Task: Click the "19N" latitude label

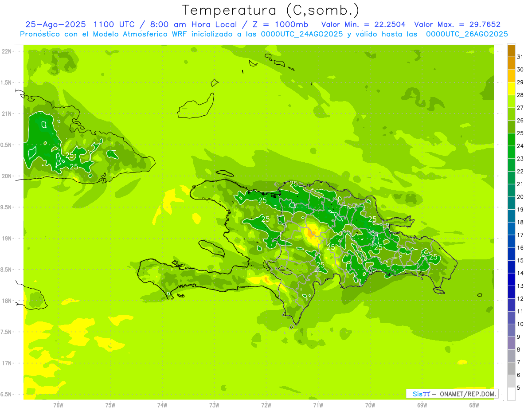Action: (x=7, y=239)
